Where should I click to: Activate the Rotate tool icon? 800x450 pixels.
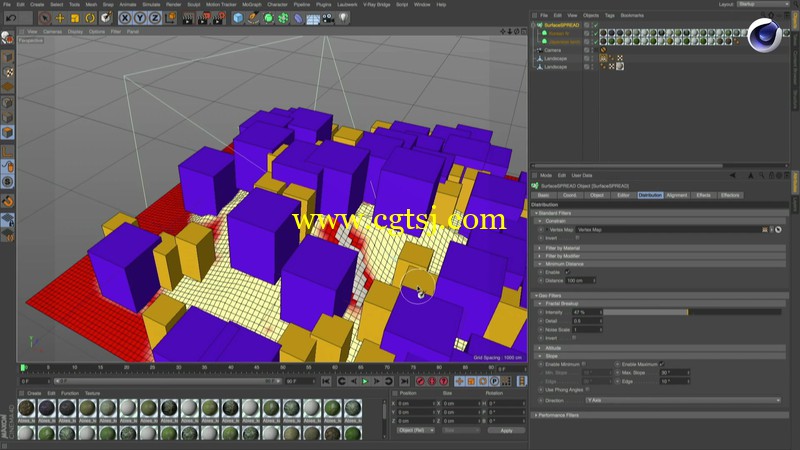[x=90, y=18]
